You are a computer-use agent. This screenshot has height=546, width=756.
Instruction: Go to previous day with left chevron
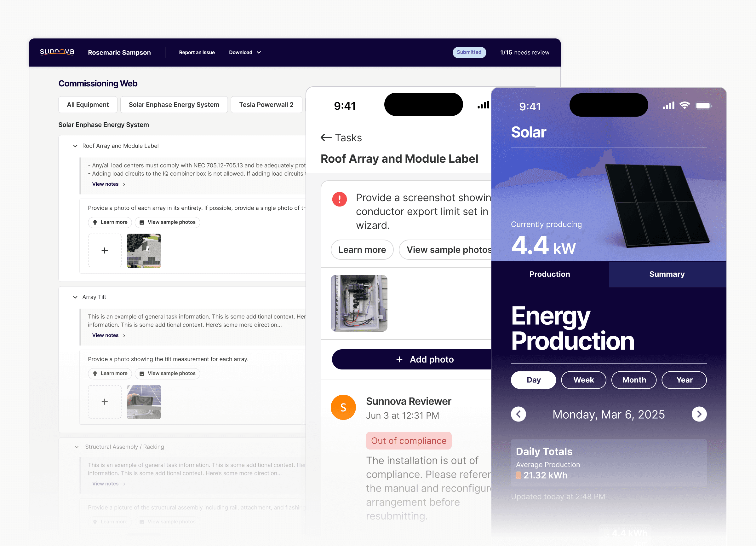518,414
